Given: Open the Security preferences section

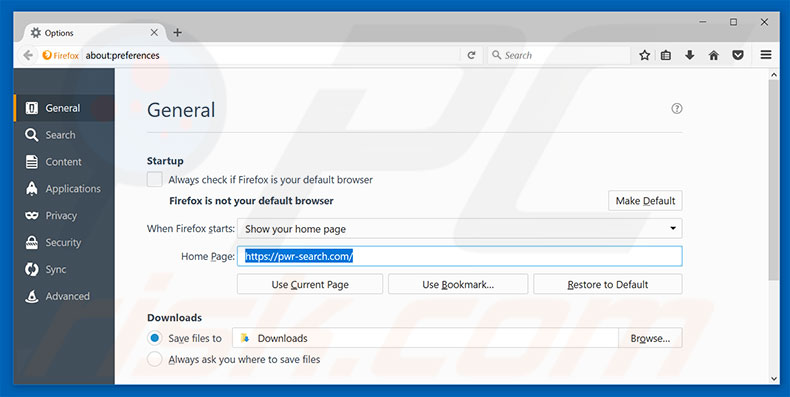Looking at the screenshot, I should 64,242.
